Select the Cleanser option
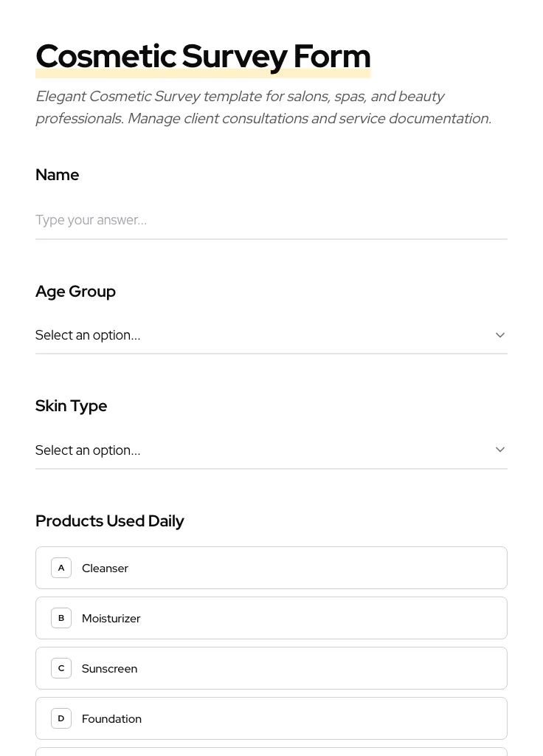The image size is (543, 756). (x=271, y=568)
